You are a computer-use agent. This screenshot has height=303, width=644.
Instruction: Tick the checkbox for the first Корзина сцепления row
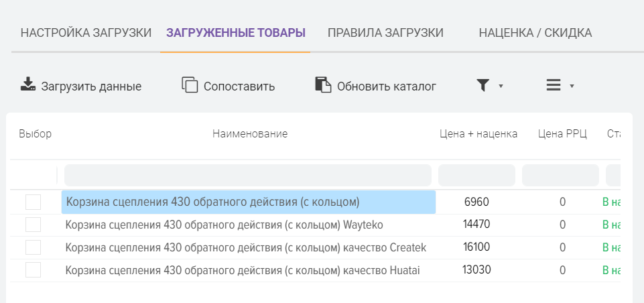(x=33, y=202)
